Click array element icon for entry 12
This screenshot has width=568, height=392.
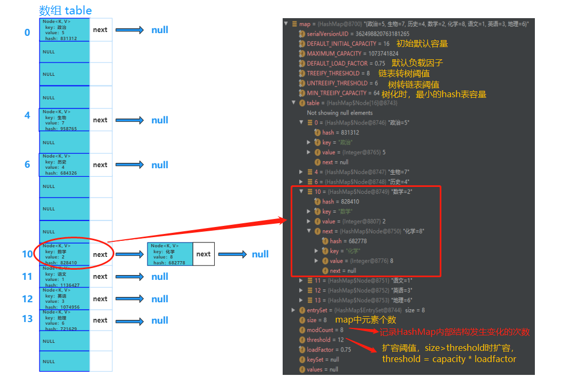point(310,291)
